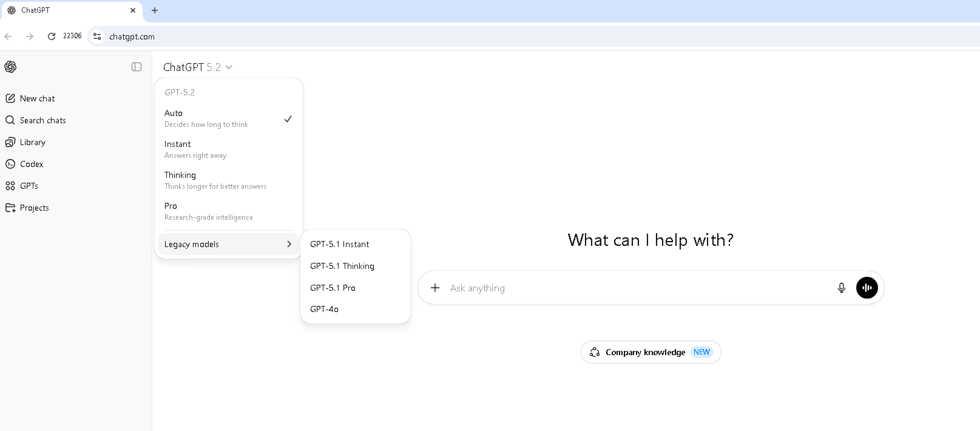
Task: Click the site info icon in address bar
Action: pyautogui.click(x=97, y=36)
